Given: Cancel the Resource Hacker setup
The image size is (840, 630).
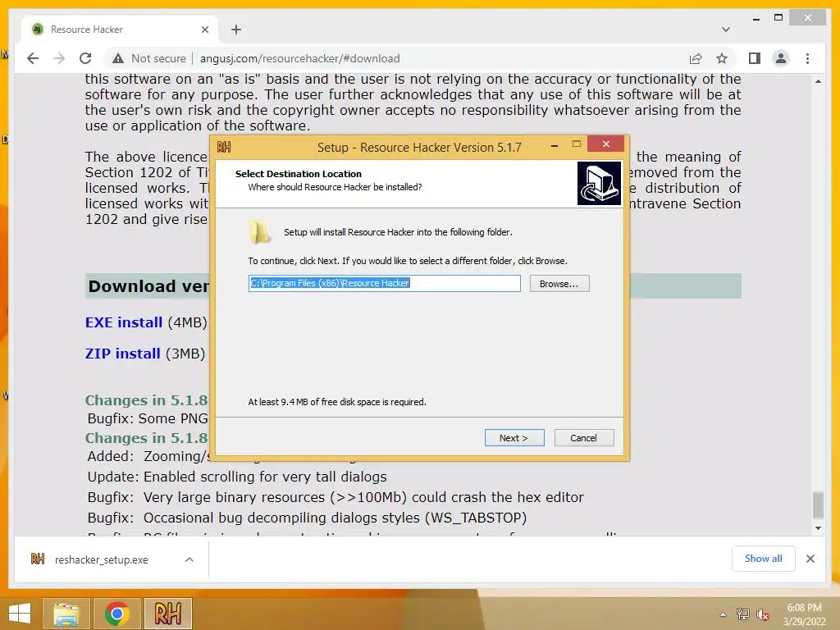Looking at the screenshot, I should point(584,438).
